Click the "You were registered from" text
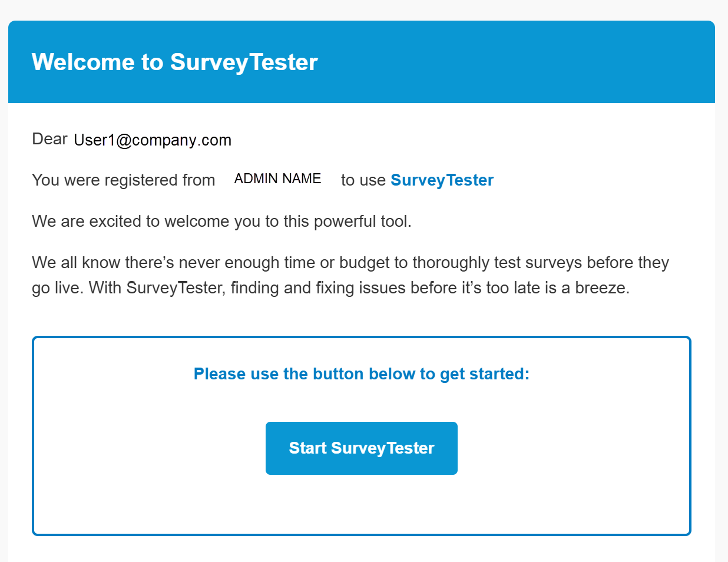Viewport: 728px width, 562px height. point(123,180)
